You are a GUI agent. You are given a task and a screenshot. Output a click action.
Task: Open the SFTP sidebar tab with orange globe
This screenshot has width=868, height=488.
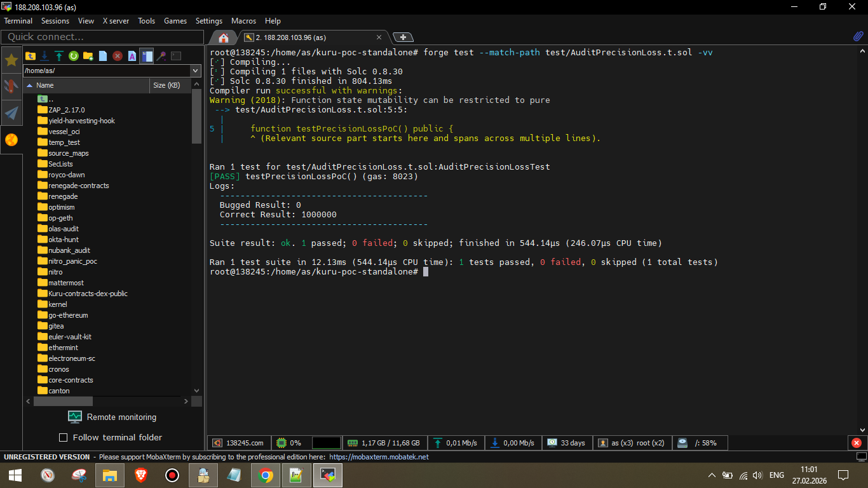[x=11, y=140]
